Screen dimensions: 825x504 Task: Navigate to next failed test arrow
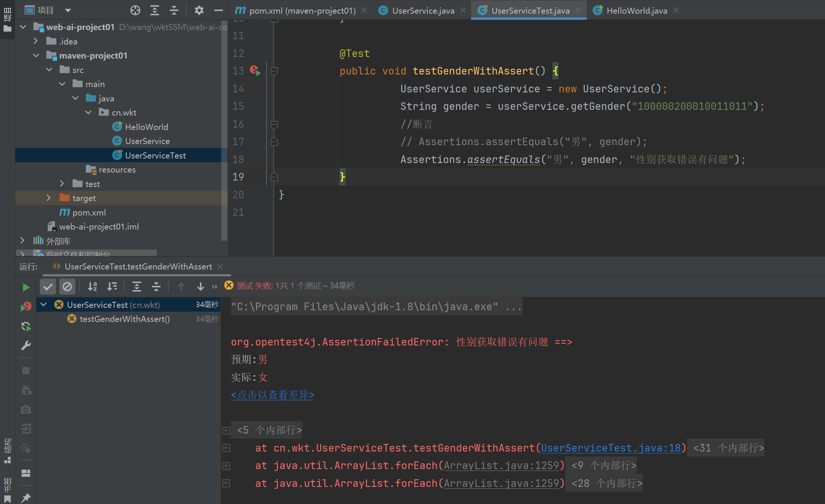coord(200,287)
